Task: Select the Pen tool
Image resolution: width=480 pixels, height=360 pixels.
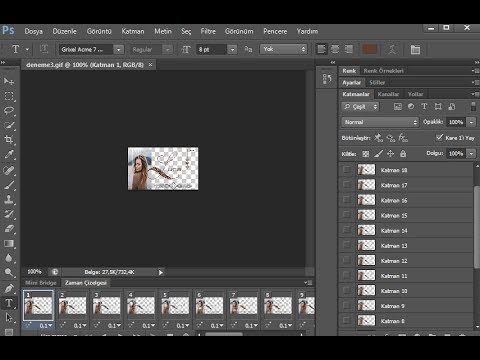Action: point(9,288)
